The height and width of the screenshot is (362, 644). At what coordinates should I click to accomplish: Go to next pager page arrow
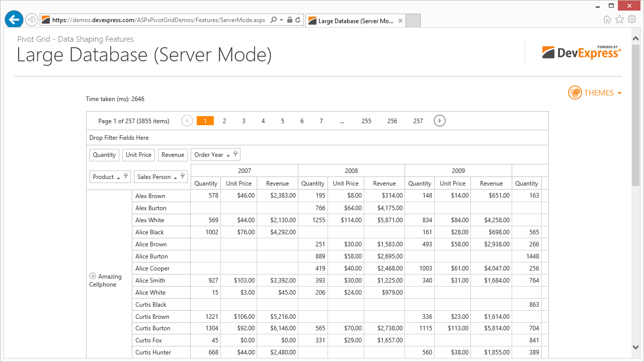pyautogui.click(x=439, y=121)
